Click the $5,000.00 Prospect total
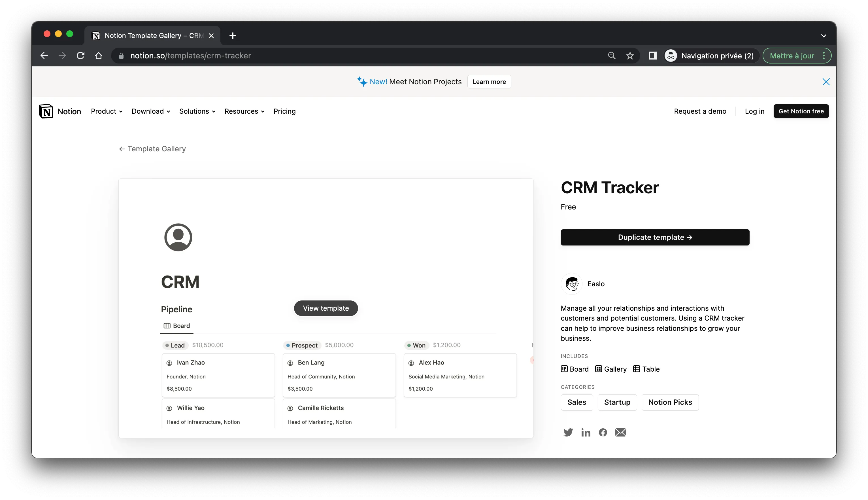The height and width of the screenshot is (500, 868). 339,345
